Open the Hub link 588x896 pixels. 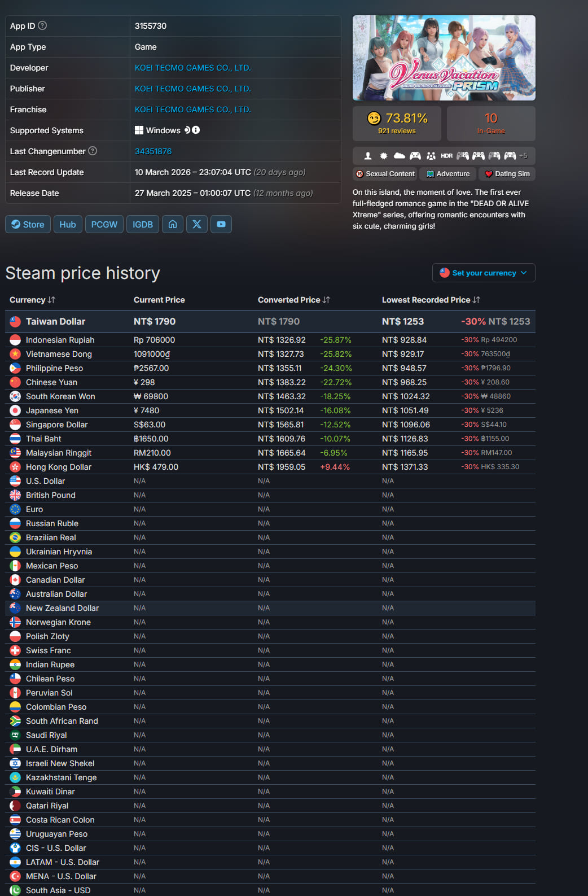(x=68, y=224)
